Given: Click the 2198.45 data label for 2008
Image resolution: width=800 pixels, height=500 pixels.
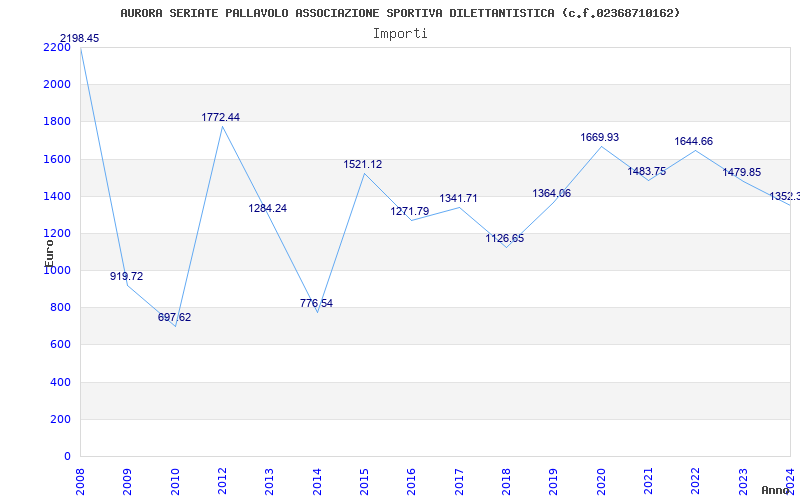Looking at the screenshot, I should point(80,39).
